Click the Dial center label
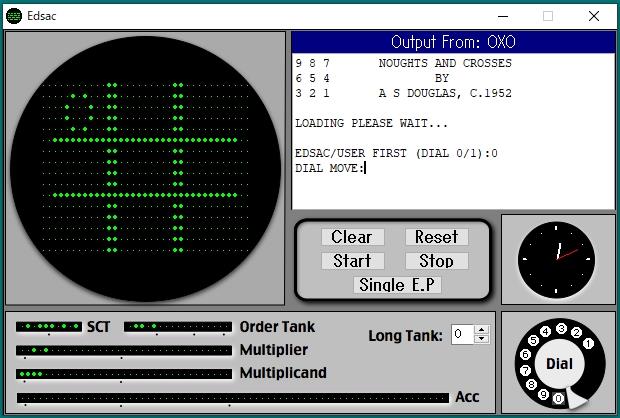Image resolution: width=620 pixels, height=418 pixels. click(559, 364)
